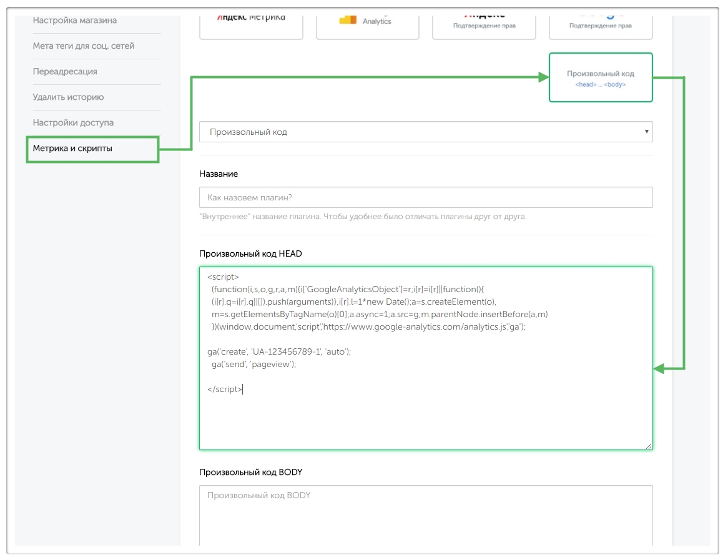Viewport: 728px width, 560px height.
Task: Click the Google Analytics orange bar logo
Action: click(x=348, y=20)
